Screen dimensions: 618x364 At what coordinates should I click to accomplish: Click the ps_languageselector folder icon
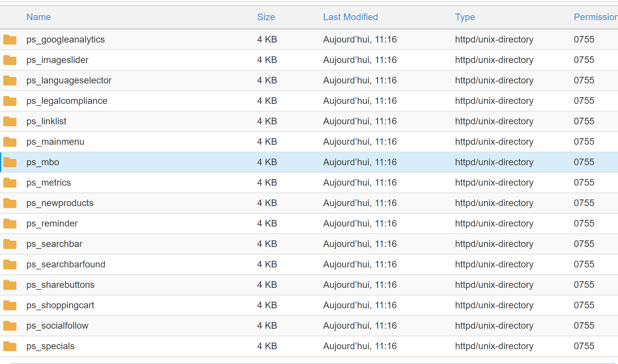point(10,80)
